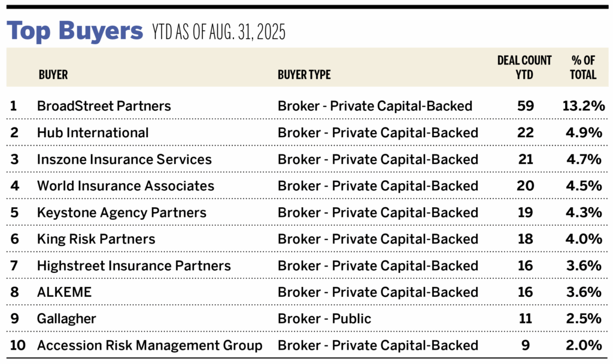
Task: Select Highstreet Insurance Partners name
Action: (133, 265)
